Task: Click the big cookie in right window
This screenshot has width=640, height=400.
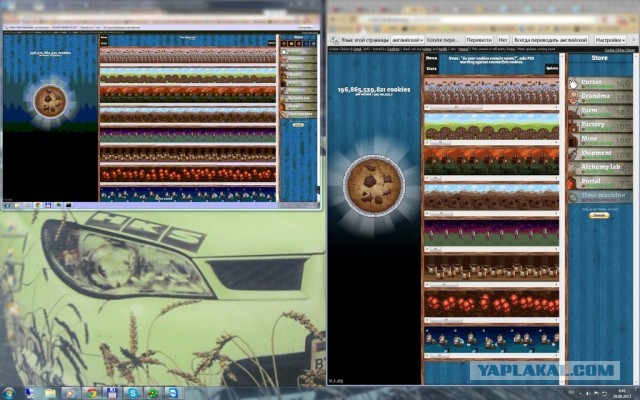Action: click(x=374, y=186)
